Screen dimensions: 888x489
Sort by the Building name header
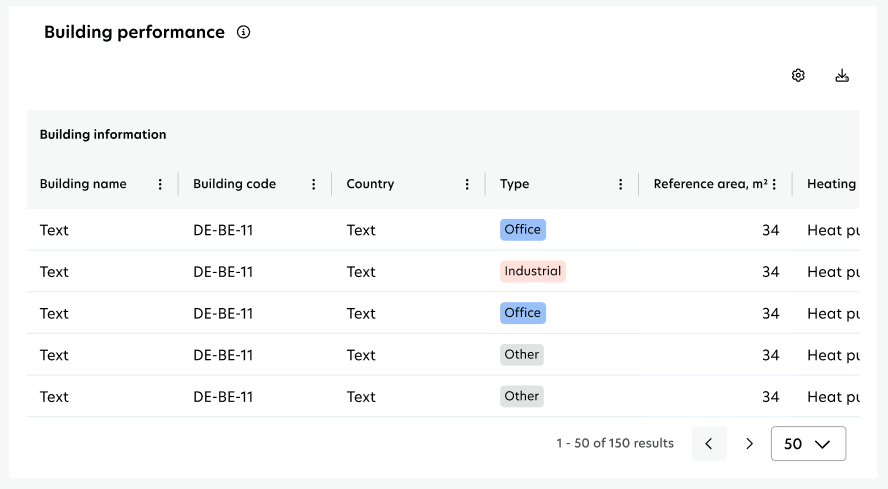point(83,184)
